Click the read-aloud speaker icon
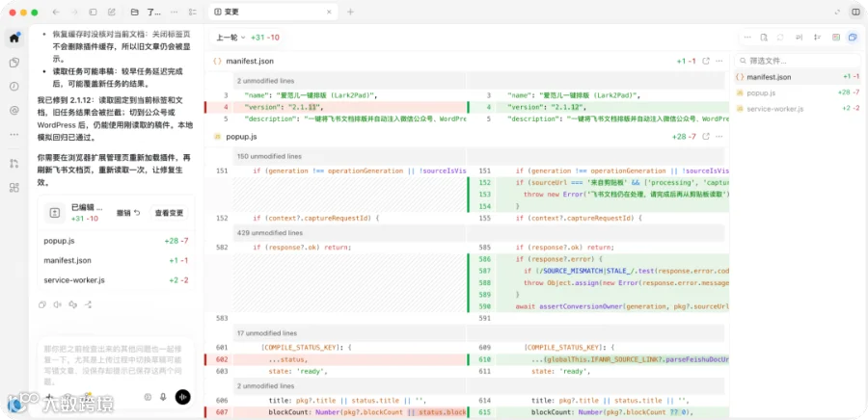This screenshot has height=420, width=868. [58, 304]
